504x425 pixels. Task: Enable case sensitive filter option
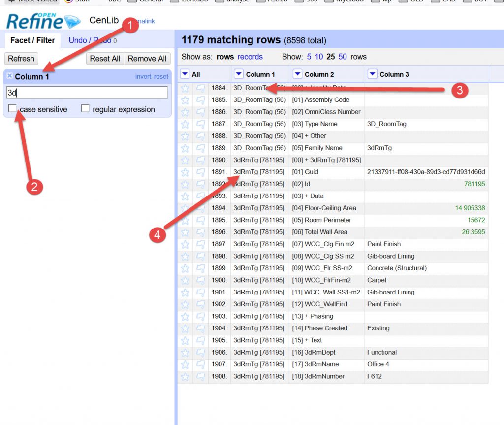pos(12,108)
